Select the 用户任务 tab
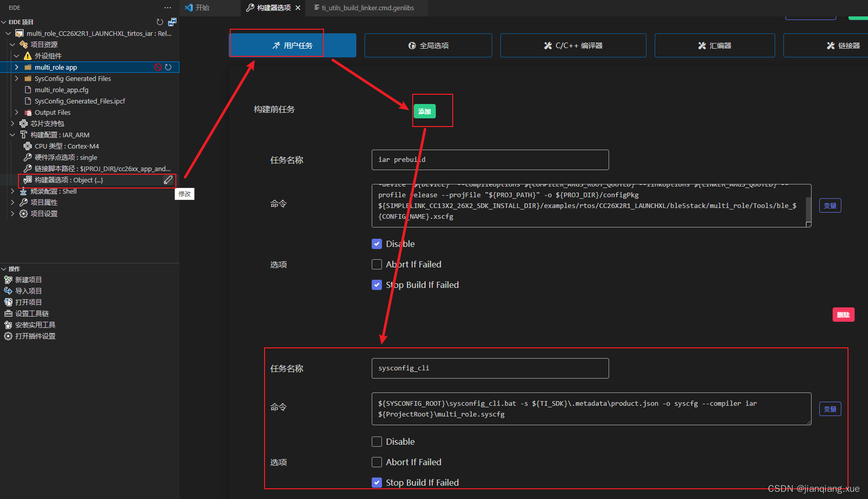The height and width of the screenshot is (499, 868). tap(292, 46)
